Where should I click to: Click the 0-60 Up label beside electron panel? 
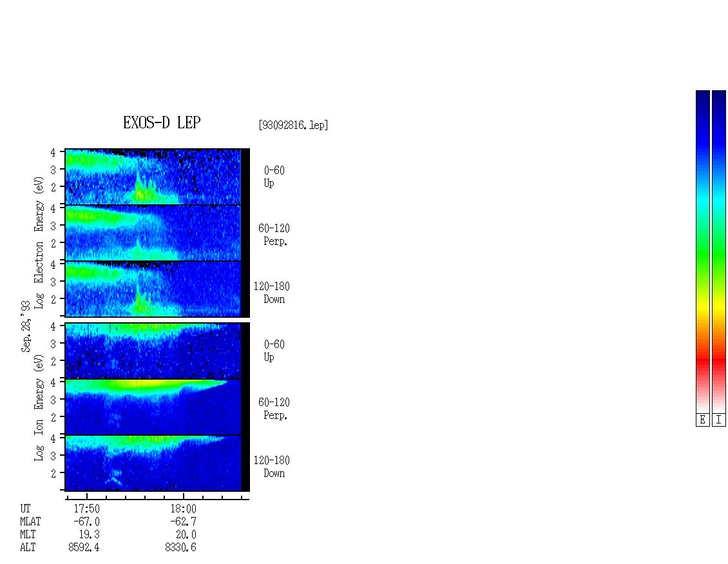pos(274,177)
